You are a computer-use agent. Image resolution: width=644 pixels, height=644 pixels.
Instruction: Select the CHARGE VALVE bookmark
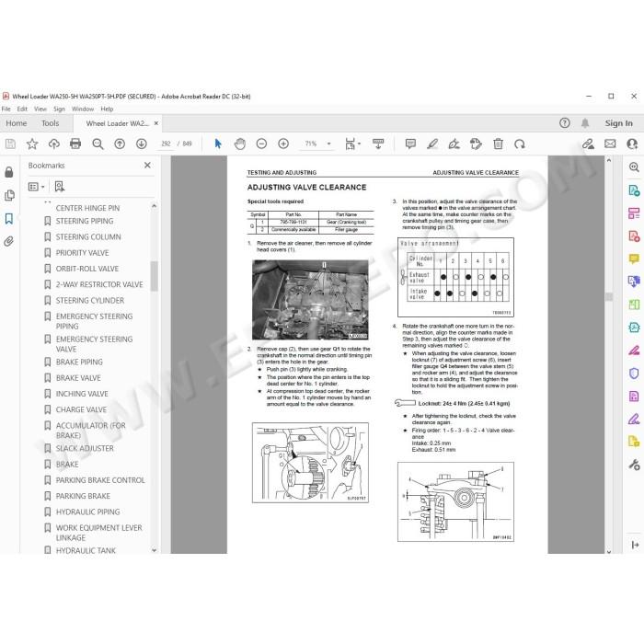tap(81, 409)
